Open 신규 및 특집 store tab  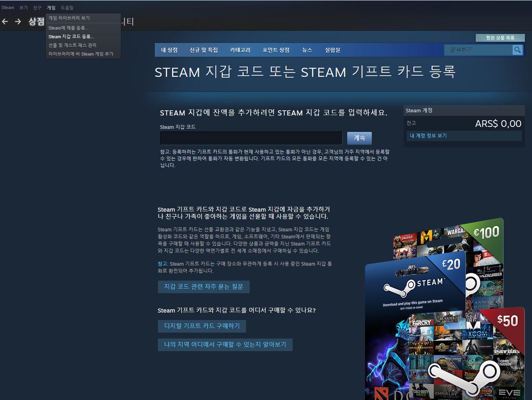(x=204, y=50)
